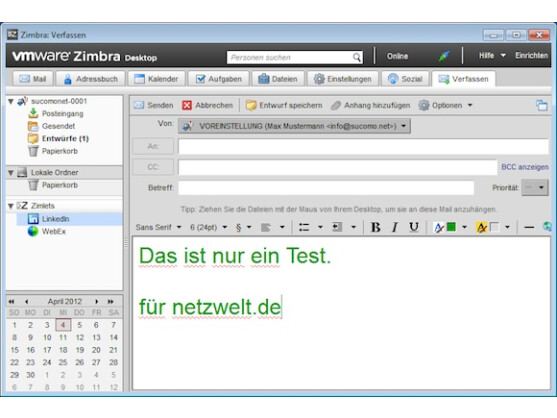Jump to next year in mini calendar
Image resolution: width=557 pixels, height=418 pixels.
(111, 302)
